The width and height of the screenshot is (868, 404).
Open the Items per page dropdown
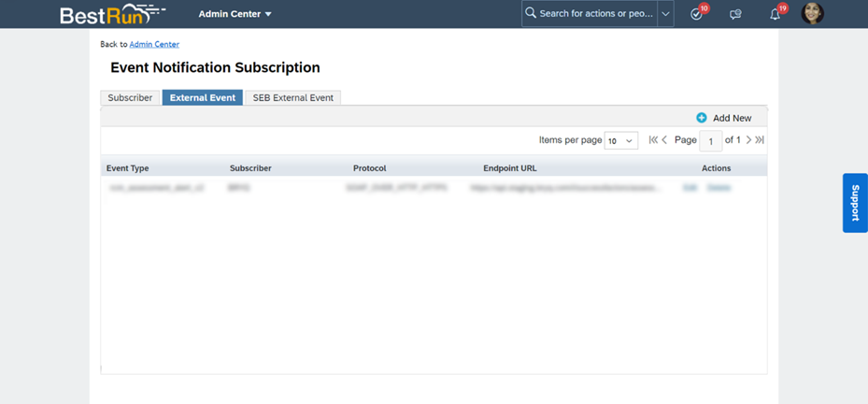click(x=621, y=140)
